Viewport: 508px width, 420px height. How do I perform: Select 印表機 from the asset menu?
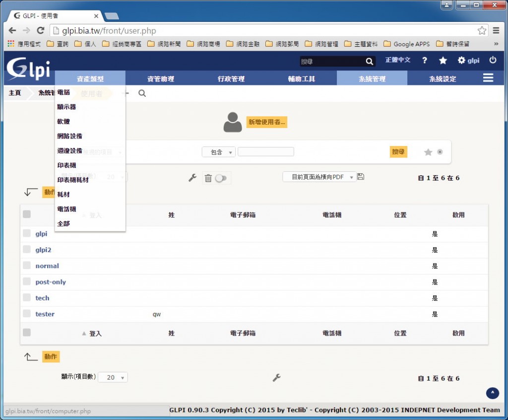tap(67, 165)
